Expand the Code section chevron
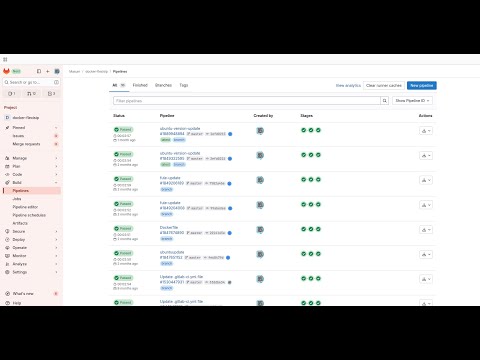The image size is (480, 360). pyautogui.click(x=56, y=175)
